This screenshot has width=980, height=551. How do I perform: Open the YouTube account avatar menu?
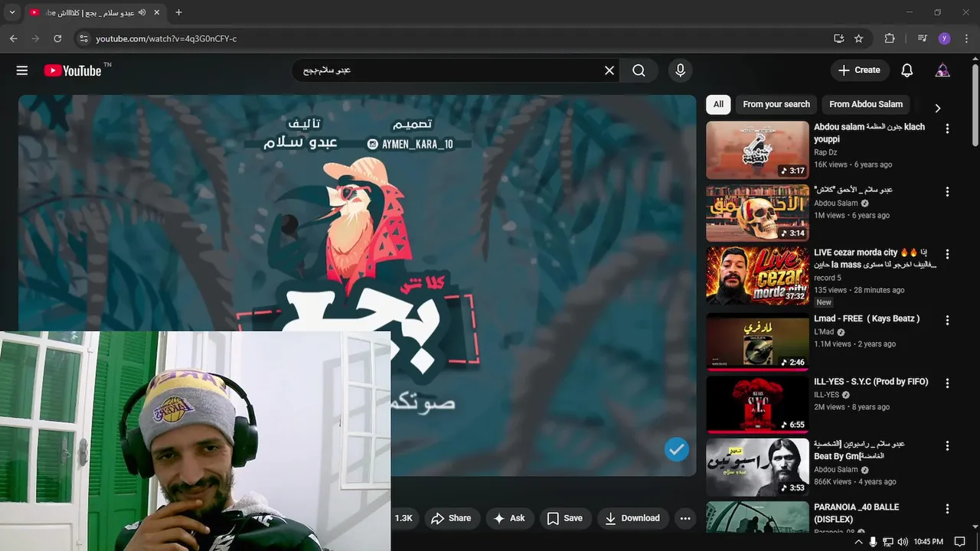point(942,70)
